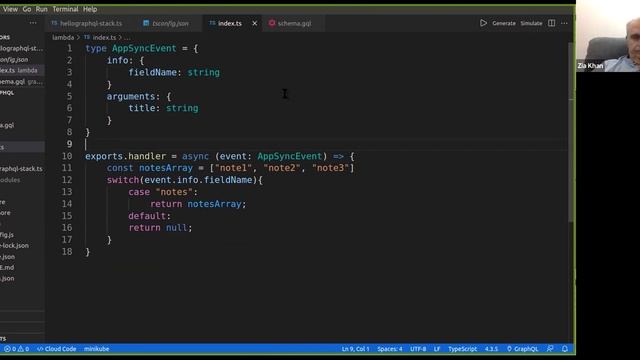
Task: Open hellographql-stack.ts in the explorer tree
Action: click(x=22, y=169)
